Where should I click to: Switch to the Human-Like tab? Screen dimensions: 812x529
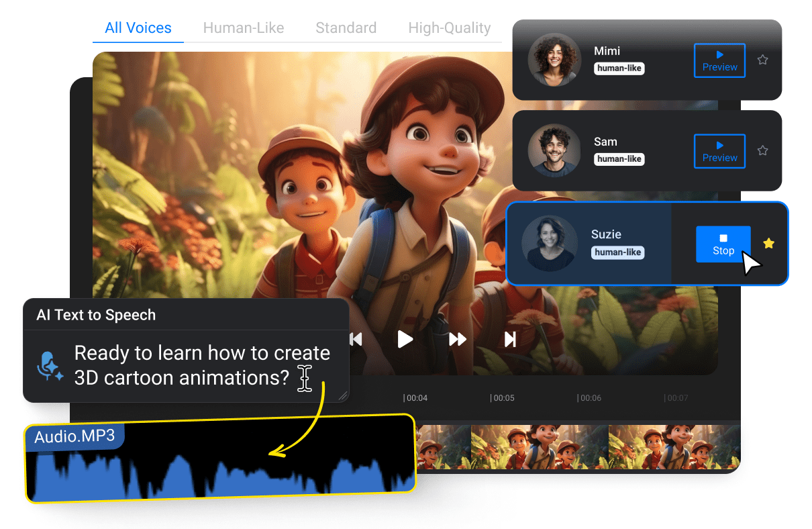click(243, 28)
